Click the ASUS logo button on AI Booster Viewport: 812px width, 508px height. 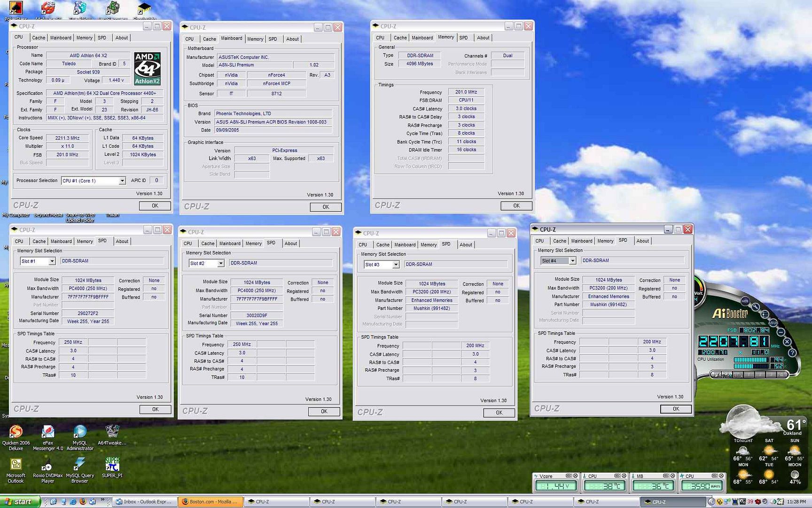pyautogui.click(x=773, y=323)
